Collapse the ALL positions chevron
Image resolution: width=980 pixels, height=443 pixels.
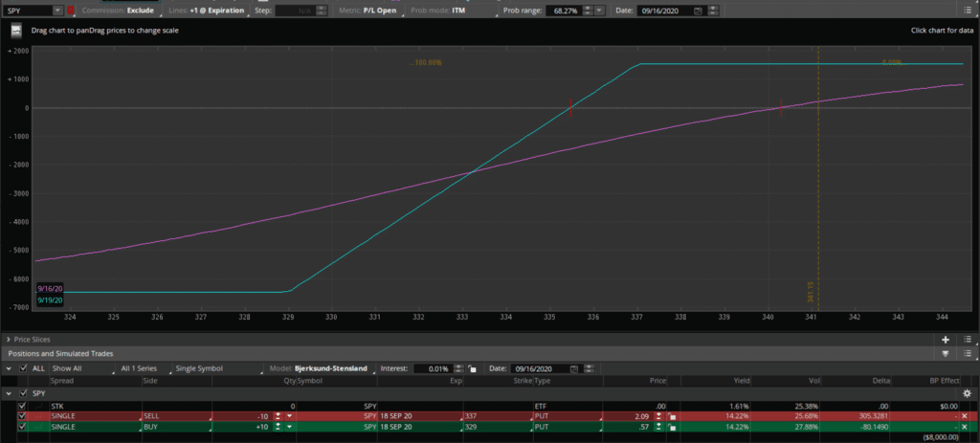tap(9, 368)
